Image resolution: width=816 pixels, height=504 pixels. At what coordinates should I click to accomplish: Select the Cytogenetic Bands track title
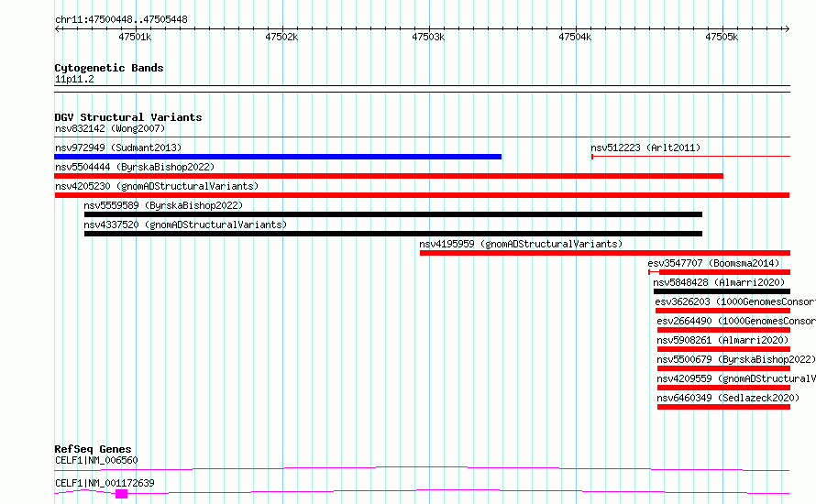[x=109, y=68]
